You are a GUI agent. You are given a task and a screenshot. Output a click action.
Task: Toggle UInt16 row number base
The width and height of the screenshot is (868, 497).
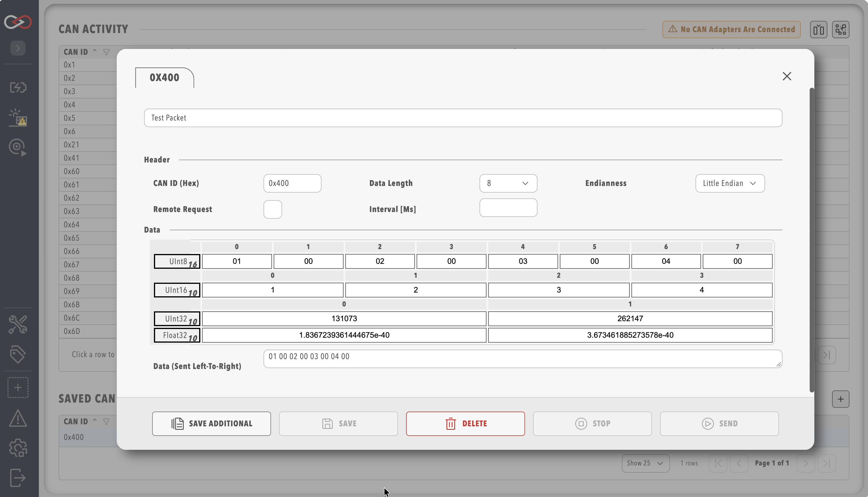pyautogui.click(x=177, y=290)
